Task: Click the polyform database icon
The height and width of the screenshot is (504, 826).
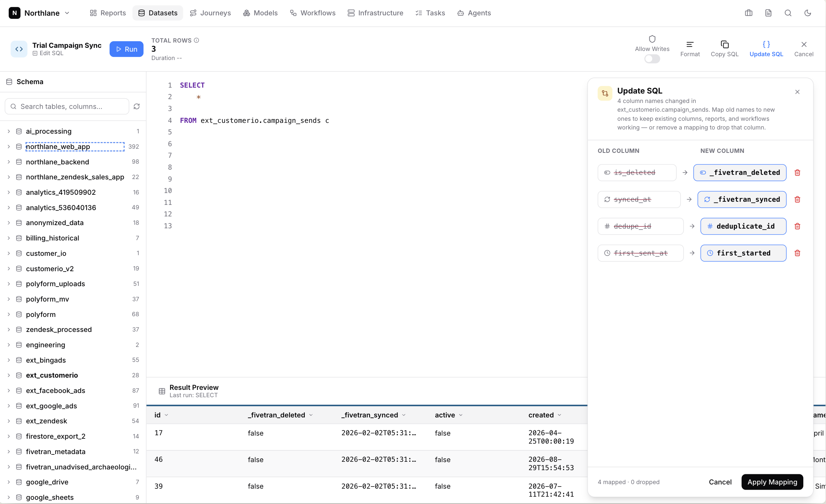Action: pos(19,314)
